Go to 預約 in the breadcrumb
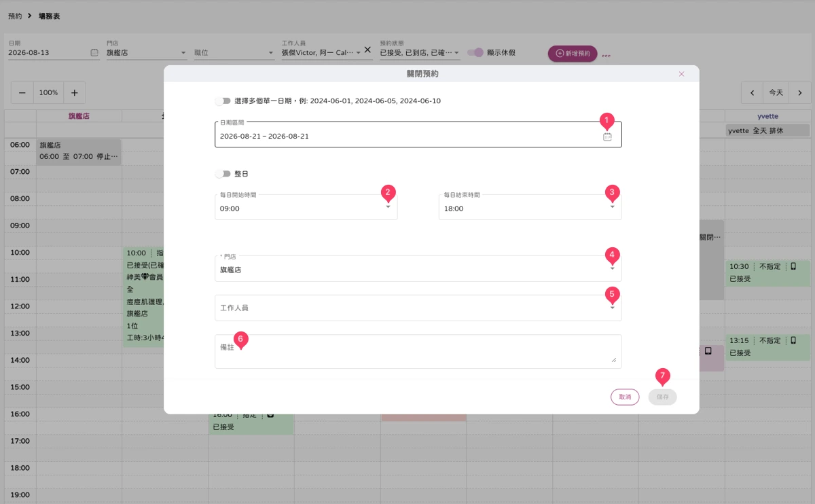Viewport: 815px width, 504px height. (15, 16)
